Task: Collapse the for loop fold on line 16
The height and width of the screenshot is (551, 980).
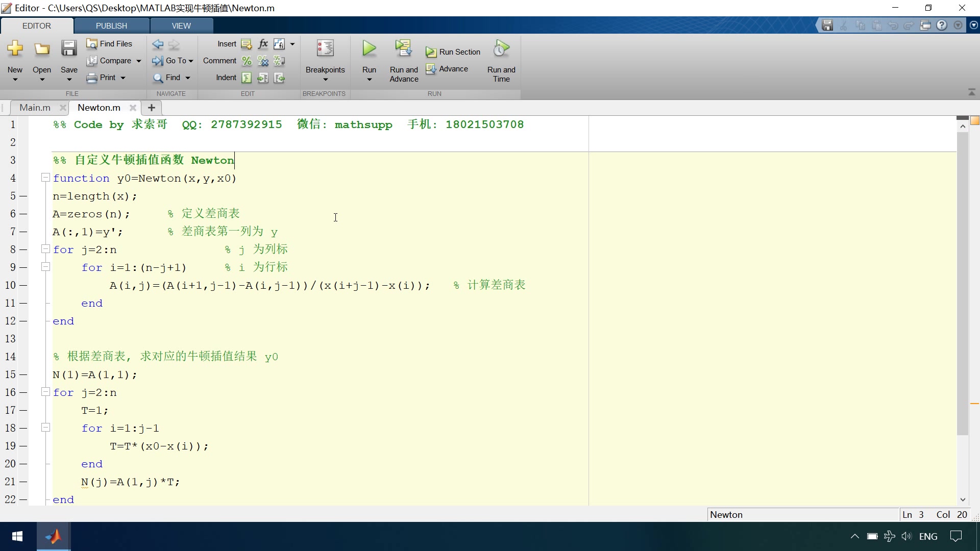Action: (x=45, y=392)
